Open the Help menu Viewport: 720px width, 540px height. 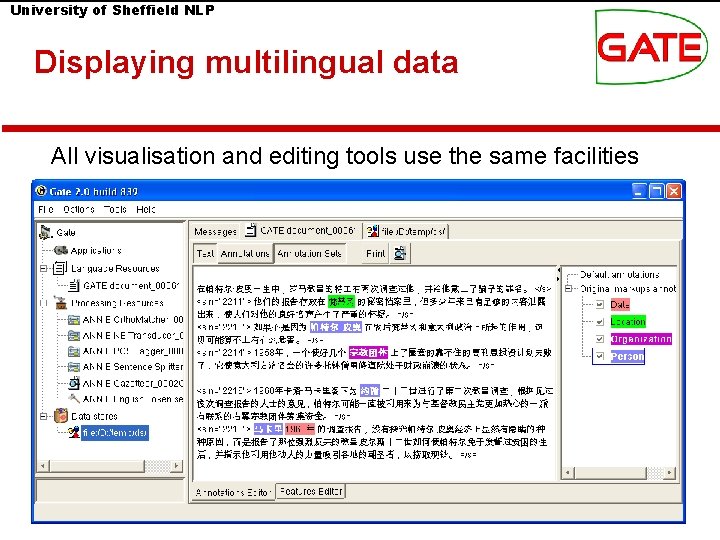pyautogui.click(x=146, y=209)
